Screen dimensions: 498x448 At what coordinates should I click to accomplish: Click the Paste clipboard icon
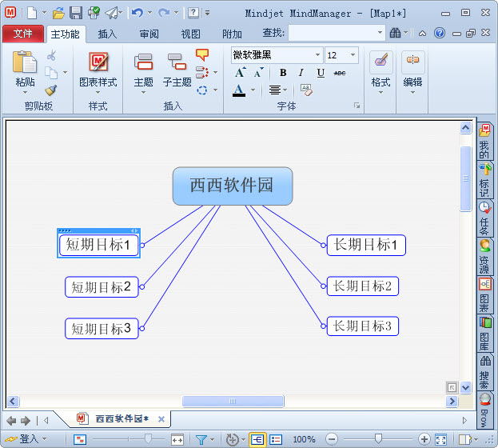coord(25,62)
